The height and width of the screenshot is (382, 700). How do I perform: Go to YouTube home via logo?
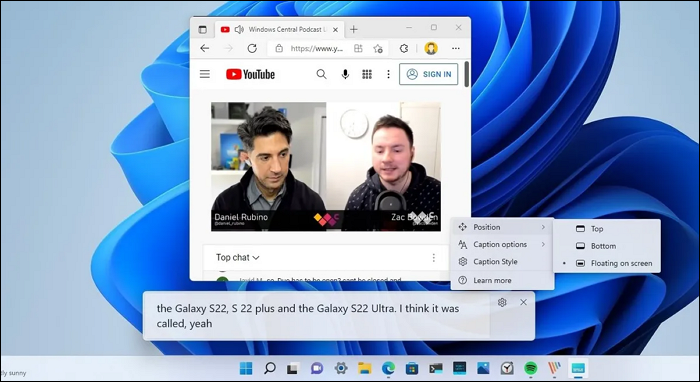click(x=250, y=74)
